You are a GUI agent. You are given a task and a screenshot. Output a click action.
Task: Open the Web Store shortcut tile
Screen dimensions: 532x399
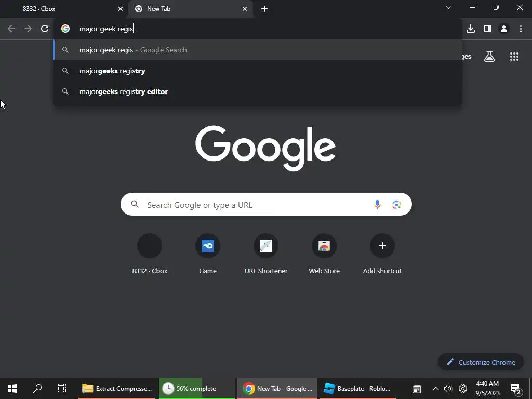(324, 254)
